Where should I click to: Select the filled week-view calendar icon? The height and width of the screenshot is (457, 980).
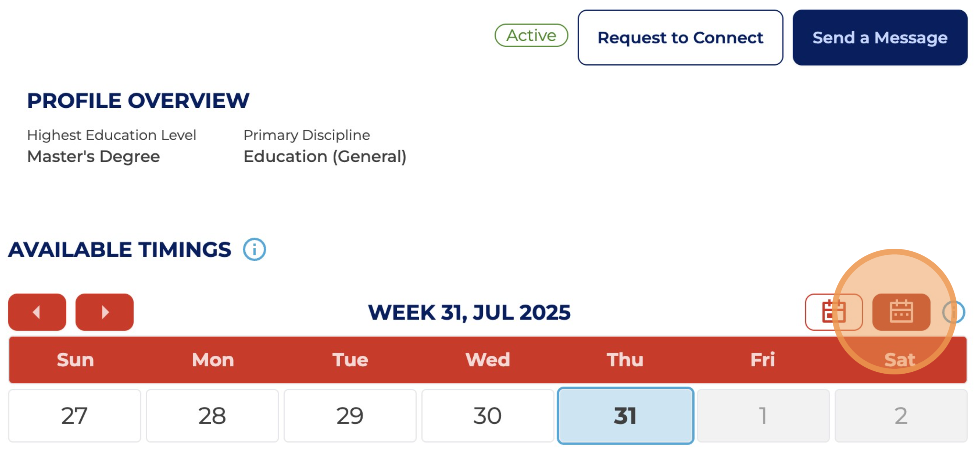tap(901, 312)
